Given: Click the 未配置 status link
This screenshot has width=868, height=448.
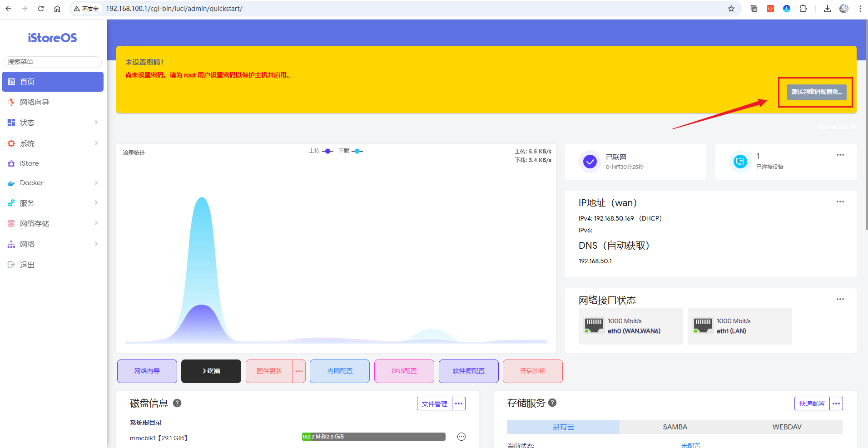Looking at the screenshot, I should click(690, 445).
